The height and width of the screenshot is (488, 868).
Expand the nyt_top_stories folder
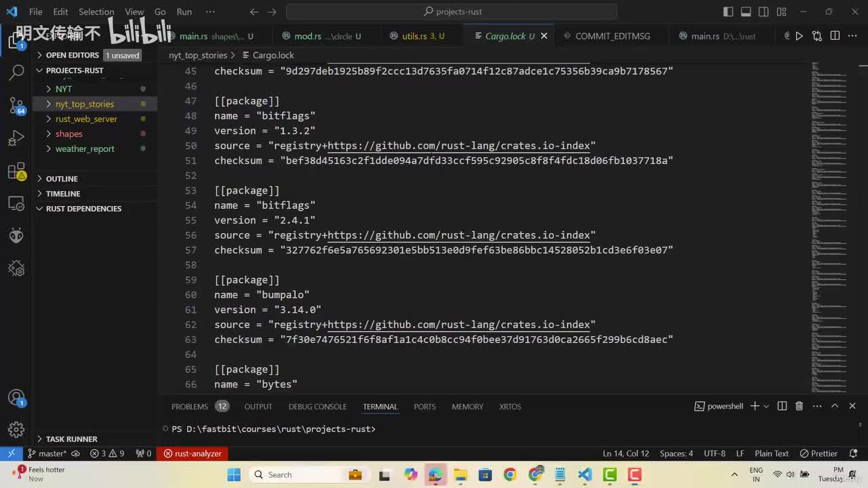pyautogui.click(x=84, y=104)
